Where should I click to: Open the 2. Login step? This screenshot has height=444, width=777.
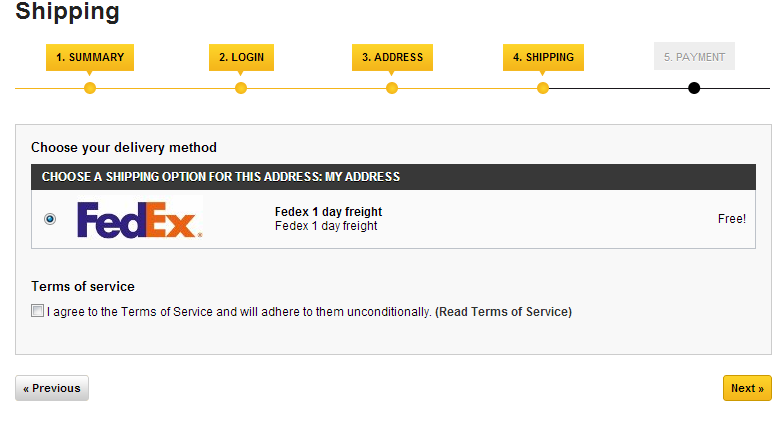pyautogui.click(x=241, y=57)
